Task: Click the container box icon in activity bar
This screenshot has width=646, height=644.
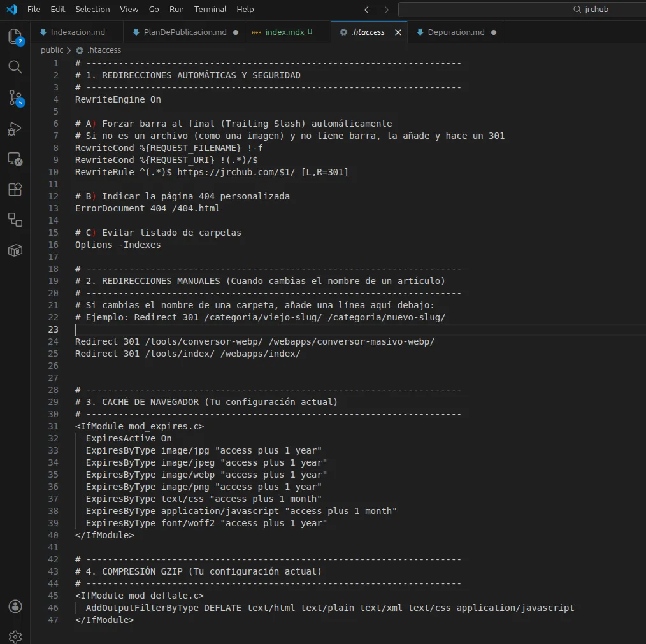Action: (15, 250)
